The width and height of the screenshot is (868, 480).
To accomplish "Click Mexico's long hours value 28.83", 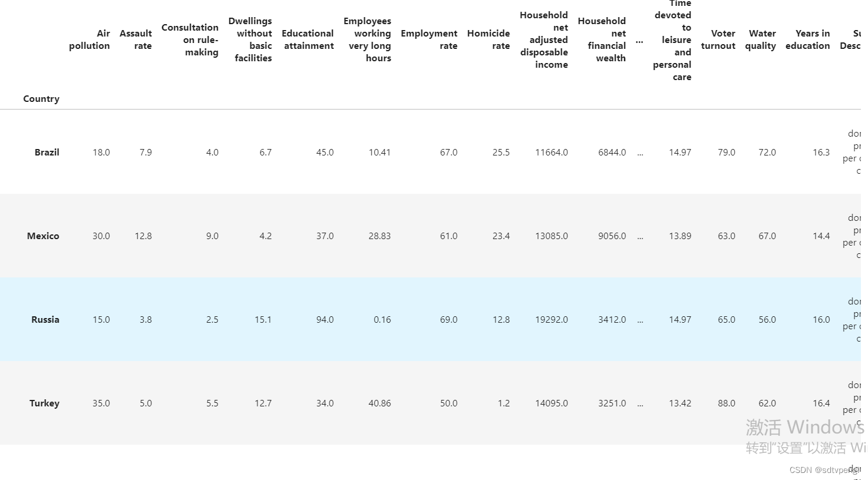I will tap(379, 236).
